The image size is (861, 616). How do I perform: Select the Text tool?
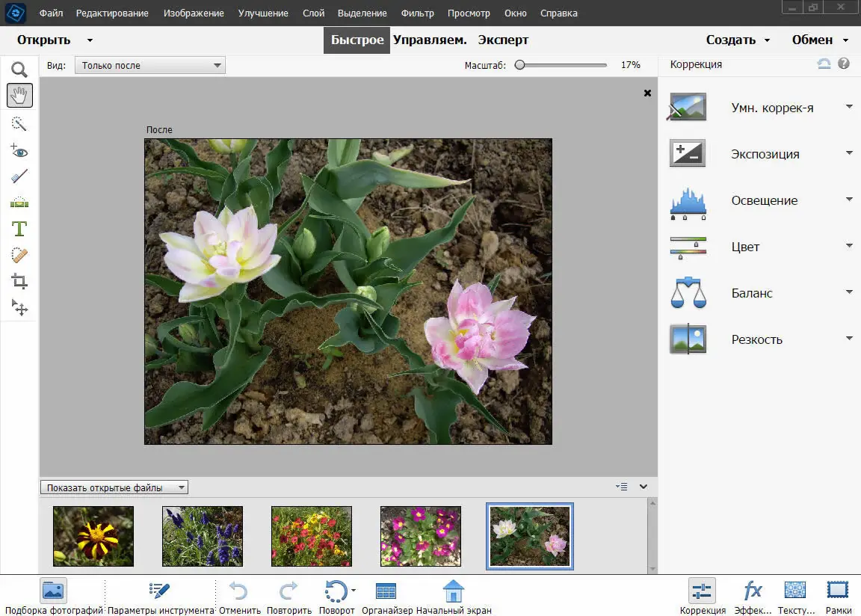click(x=19, y=229)
